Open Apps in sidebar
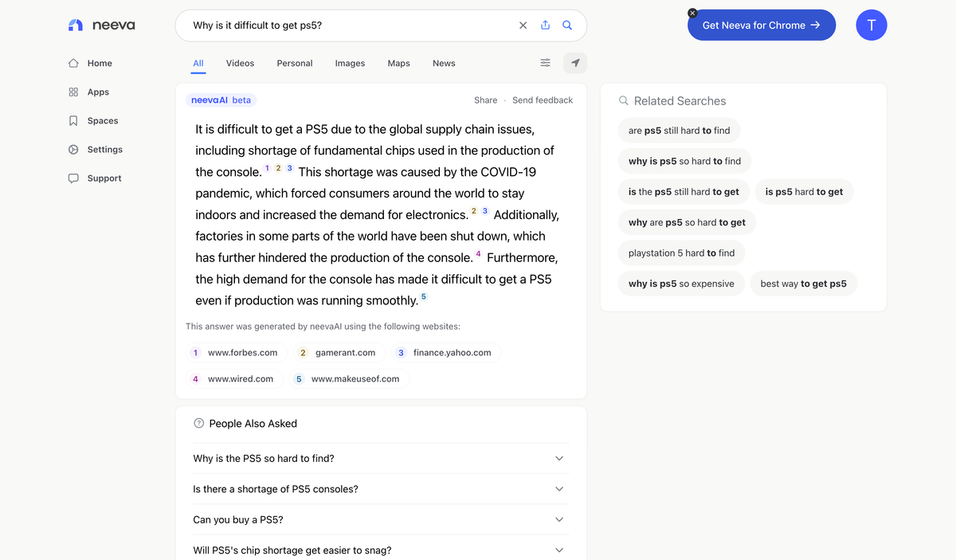 pos(88,92)
